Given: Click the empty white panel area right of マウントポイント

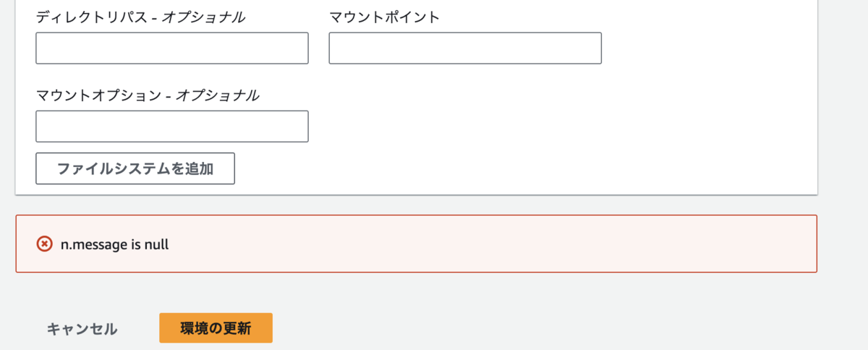Looking at the screenshot, I should click(x=709, y=48).
